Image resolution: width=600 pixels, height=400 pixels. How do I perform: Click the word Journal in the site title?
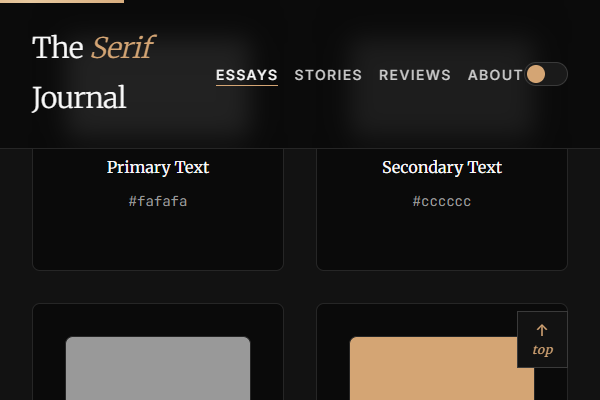(x=79, y=98)
